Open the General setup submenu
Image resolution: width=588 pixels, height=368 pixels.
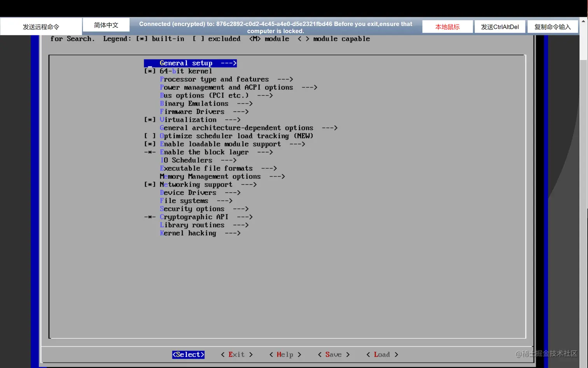185,63
